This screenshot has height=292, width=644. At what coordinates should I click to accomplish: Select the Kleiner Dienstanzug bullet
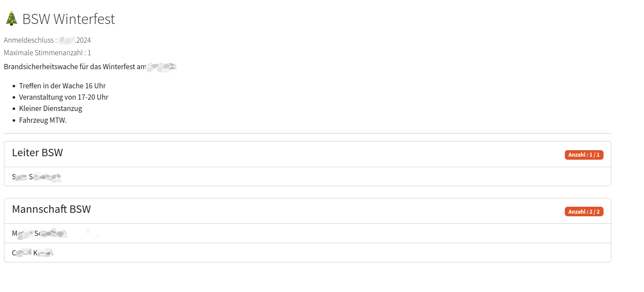[50, 108]
